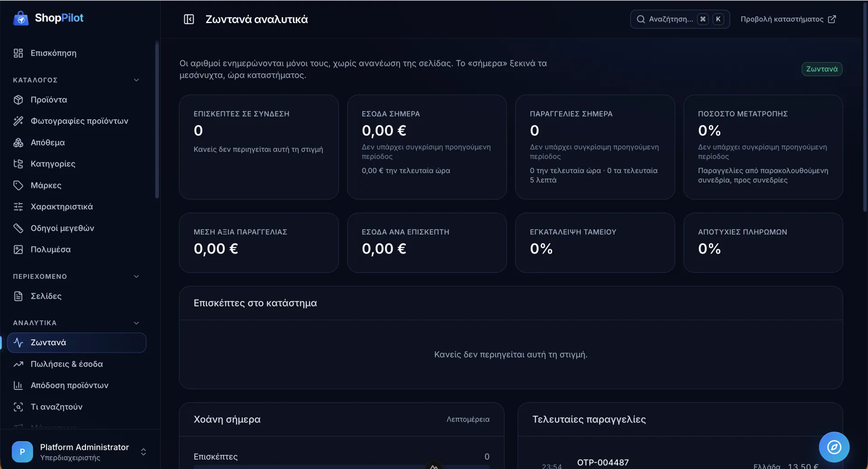Collapse the ΚΑΤΑΛΟΓΟΣ section chevron
The height and width of the screenshot is (469, 868).
pos(137,80)
